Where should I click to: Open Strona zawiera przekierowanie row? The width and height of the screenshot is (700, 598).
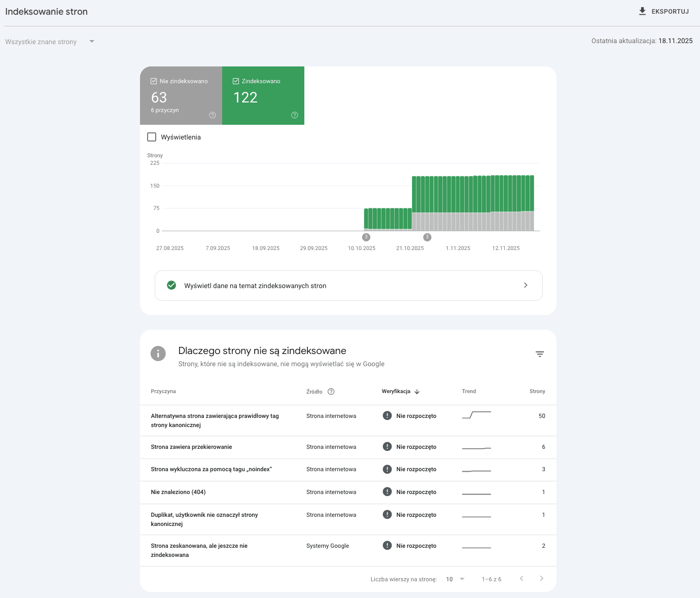click(348, 447)
